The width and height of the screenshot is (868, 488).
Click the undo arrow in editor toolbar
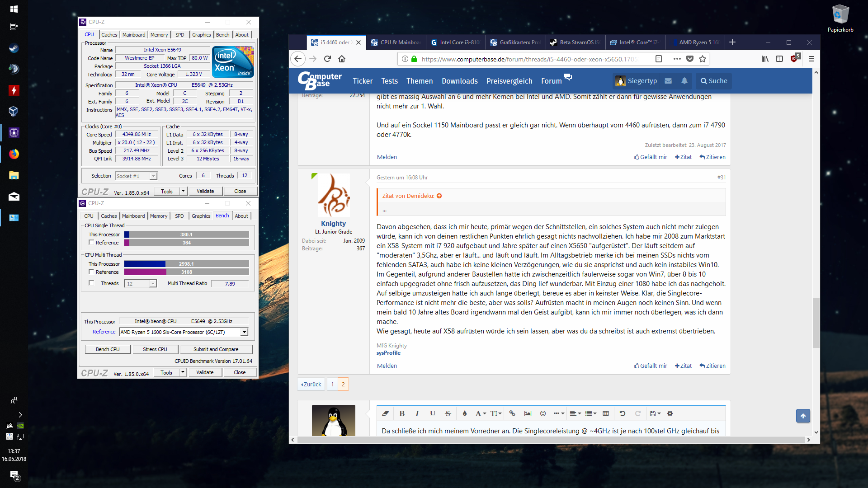pyautogui.click(x=622, y=413)
